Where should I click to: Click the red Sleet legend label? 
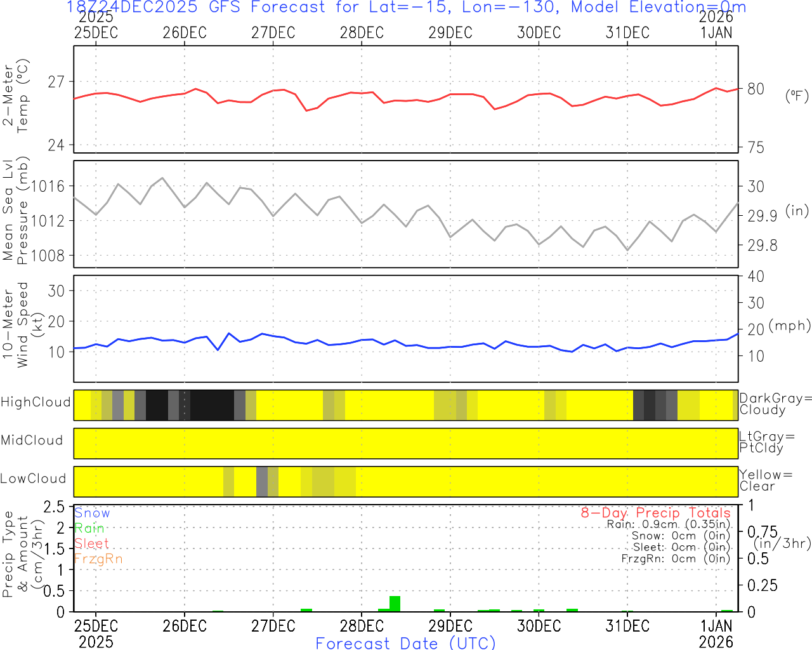click(x=91, y=543)
